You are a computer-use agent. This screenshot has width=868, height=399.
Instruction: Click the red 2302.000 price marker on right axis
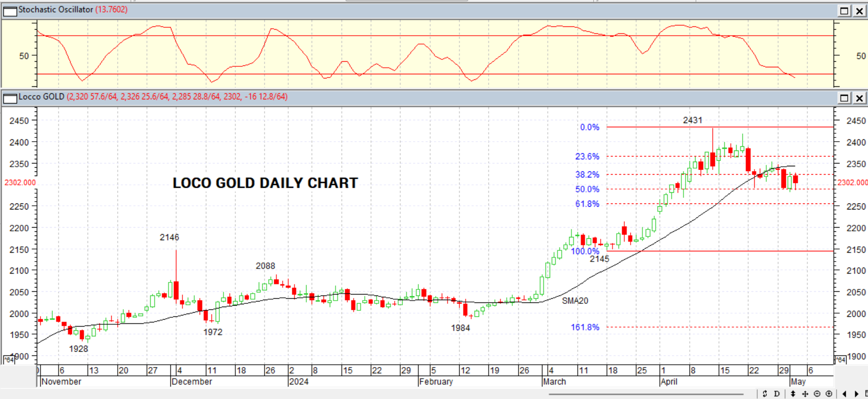852,183
